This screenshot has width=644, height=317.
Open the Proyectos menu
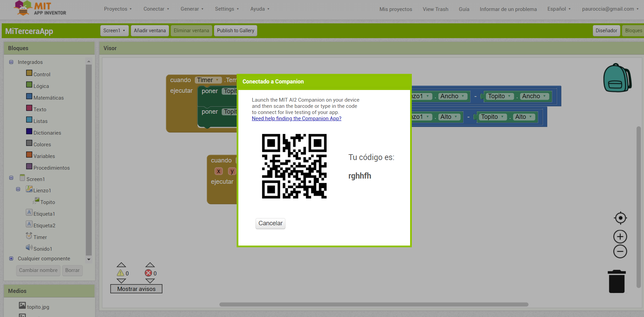tap(118, 9)
